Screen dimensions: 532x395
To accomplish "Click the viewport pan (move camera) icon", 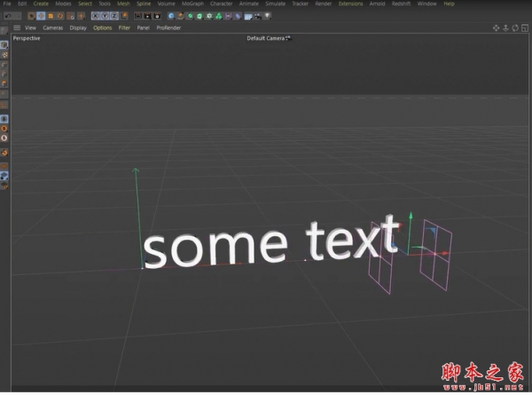I will pyautogui.click(x=497, y=28).
